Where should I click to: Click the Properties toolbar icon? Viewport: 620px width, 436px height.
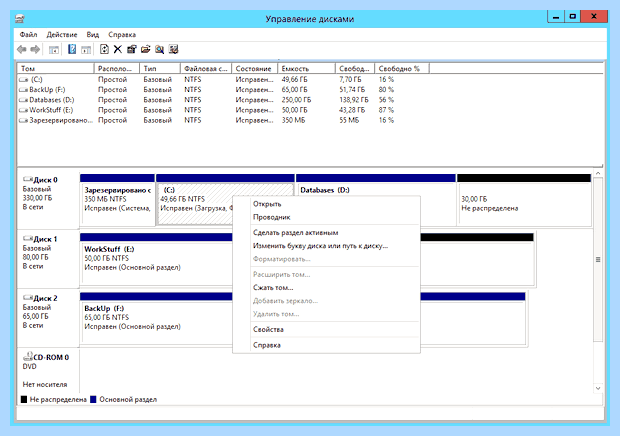pos(131,49)
